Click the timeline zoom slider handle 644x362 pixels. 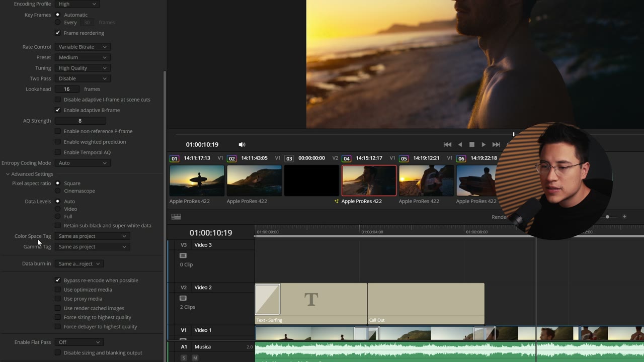(x=607, y=217)
